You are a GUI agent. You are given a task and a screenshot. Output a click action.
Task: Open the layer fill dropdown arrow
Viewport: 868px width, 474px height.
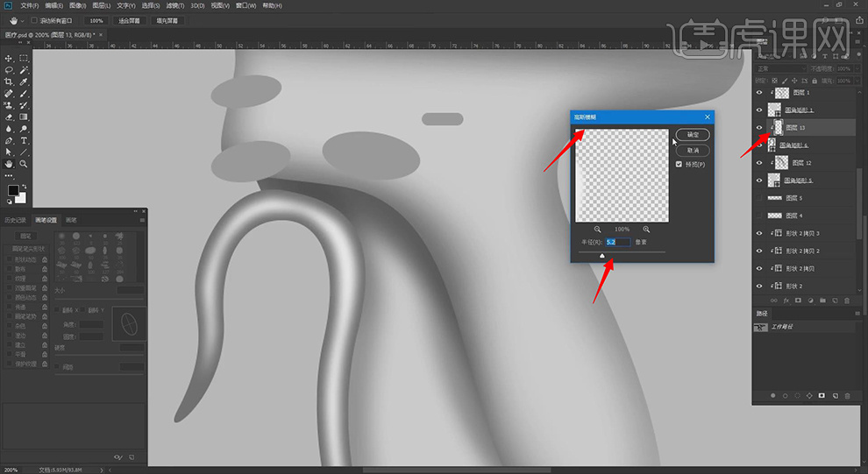857,81
